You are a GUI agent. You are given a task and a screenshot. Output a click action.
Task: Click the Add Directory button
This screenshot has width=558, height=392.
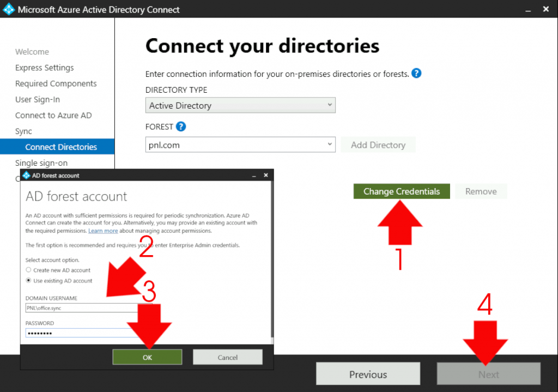click(378, 145)
